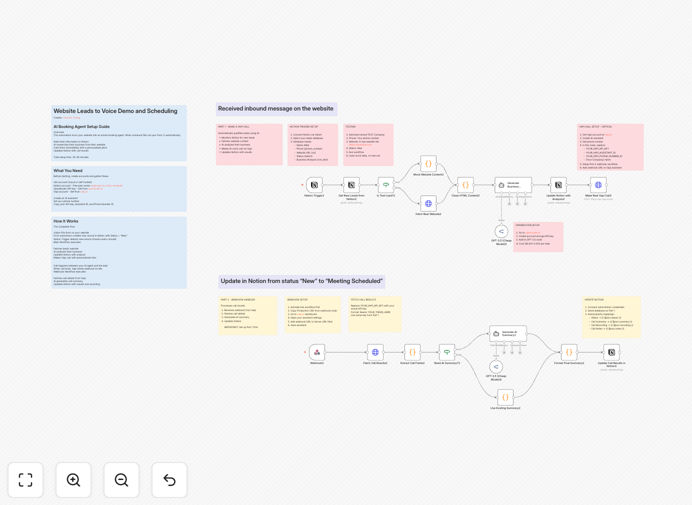Select the leftmost yellow 'Part 2' sticky note
Viewport: 692px width, 505px height.
point(248,315)
